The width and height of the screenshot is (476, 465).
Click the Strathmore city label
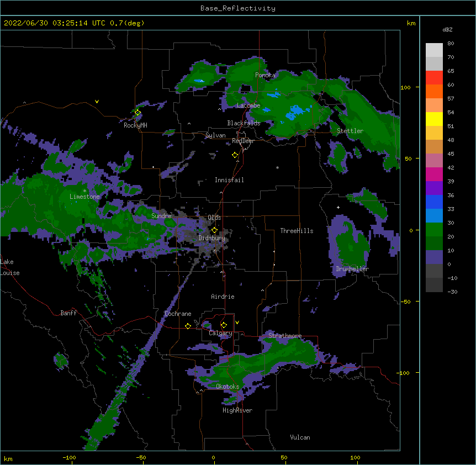point(285,336)
